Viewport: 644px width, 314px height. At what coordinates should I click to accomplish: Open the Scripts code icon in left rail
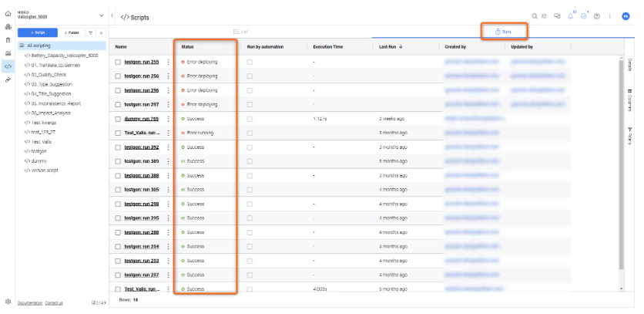[x=8, y=66]
